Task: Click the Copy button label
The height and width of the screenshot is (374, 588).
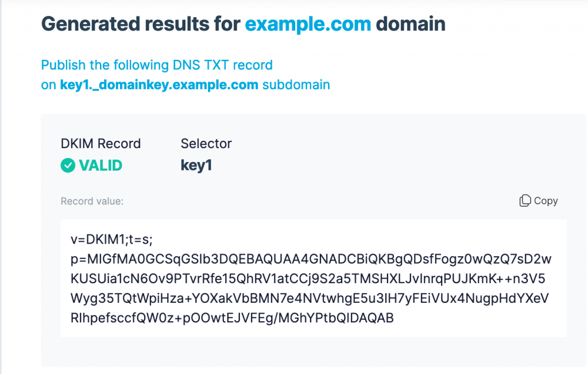Action: (546, 201)
